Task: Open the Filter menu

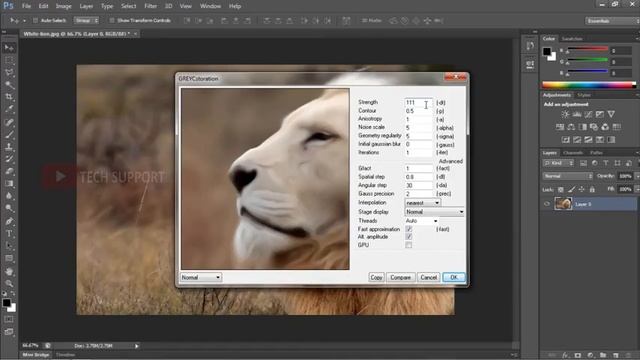Action: pos(150,6)
